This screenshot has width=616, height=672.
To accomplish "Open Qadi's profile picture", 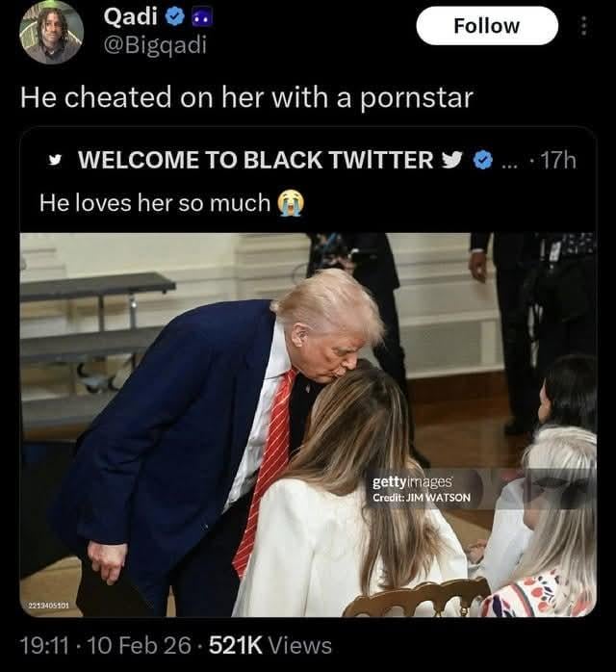I will [x=51, y=33].
